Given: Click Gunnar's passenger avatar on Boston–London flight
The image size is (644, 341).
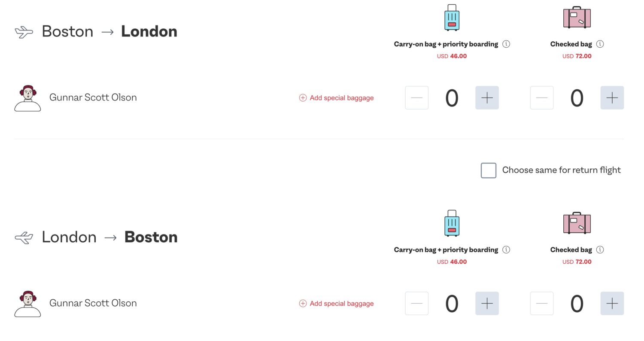Looking at the screenshot, I should [x=27, y=98].
